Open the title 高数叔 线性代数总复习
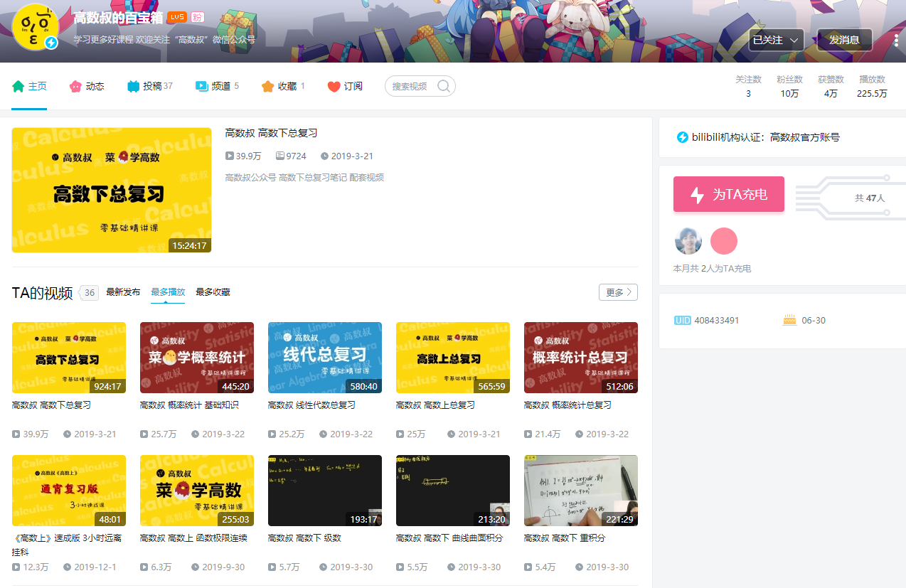The height and width of the screenshot is (588, 906). coord(311,405)
